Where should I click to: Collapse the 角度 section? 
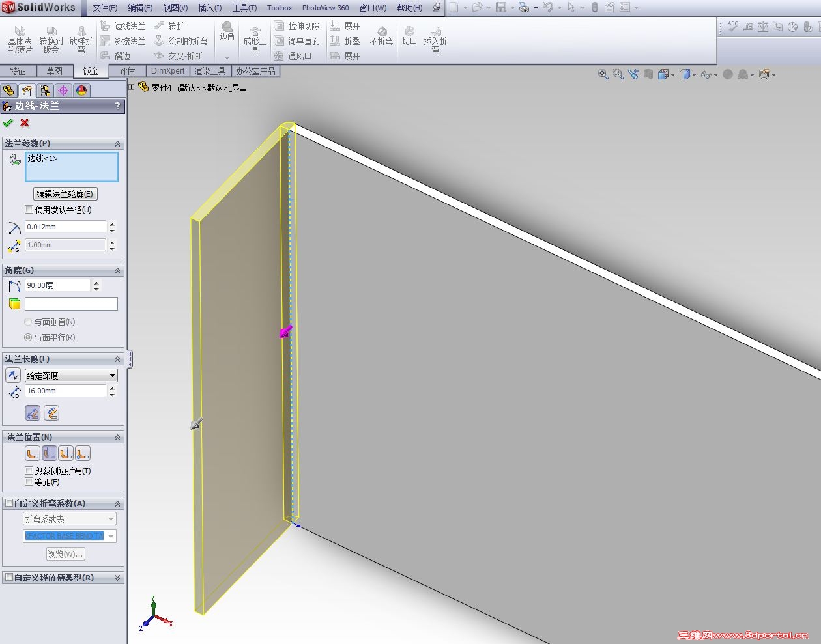[x=118, y=270]
